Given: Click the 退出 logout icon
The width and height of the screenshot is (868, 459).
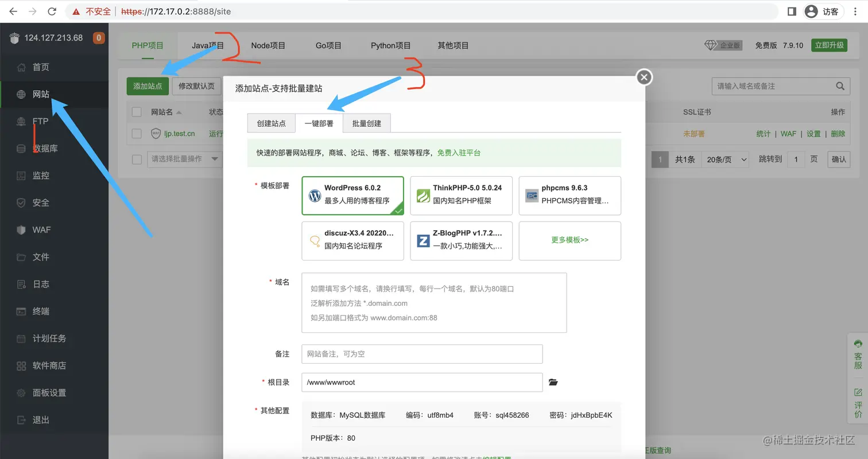Looking at the screenshot, I should [x=21, y=420].
